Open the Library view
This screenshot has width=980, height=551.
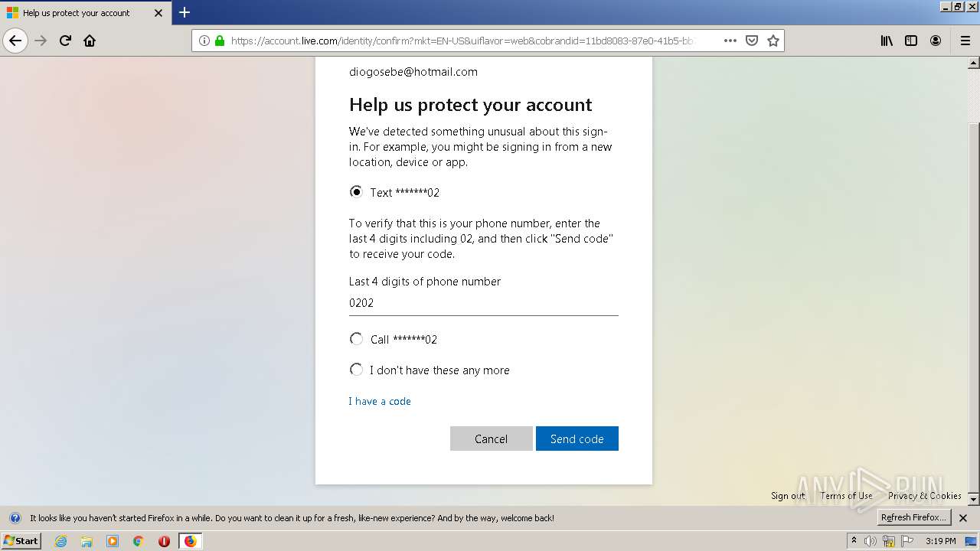pos(887,41)
